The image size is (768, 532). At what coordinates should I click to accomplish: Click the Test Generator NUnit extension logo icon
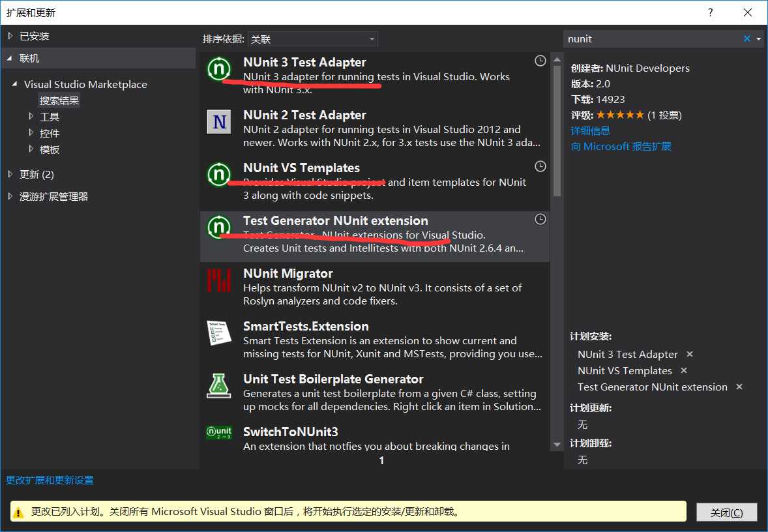(x=219, y=228)
